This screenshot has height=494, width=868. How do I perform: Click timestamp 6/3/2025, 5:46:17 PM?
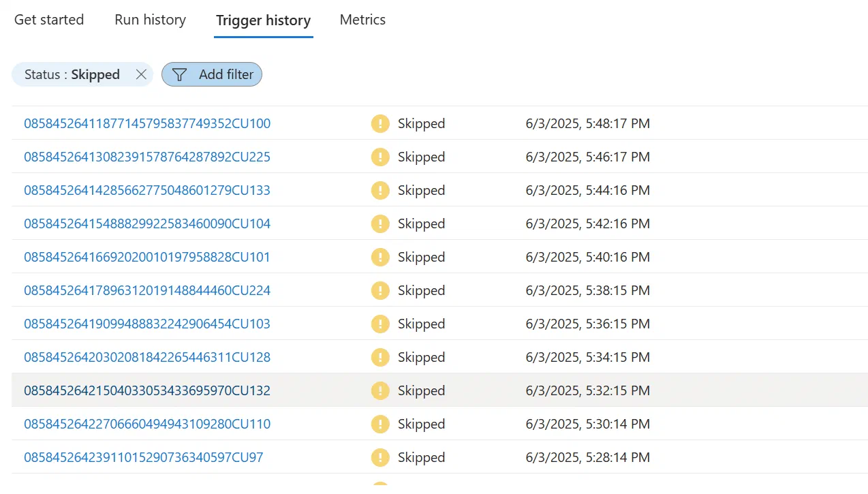(x=588, y=157)
